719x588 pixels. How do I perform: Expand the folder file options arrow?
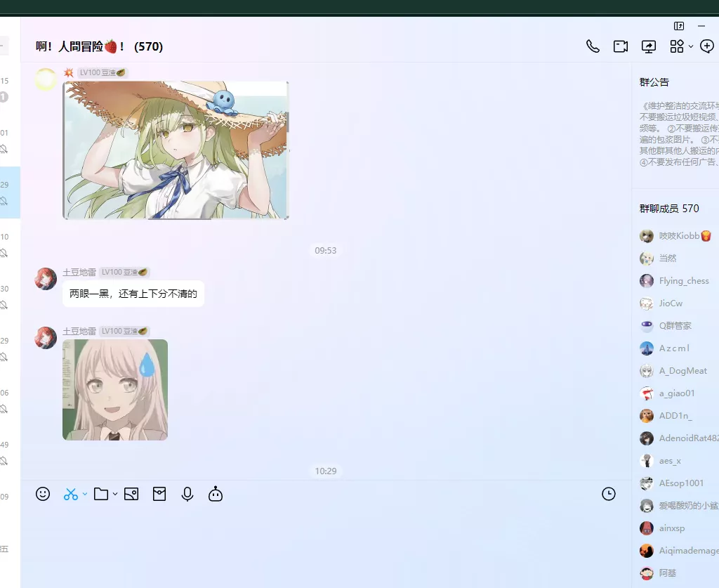(115, 494)
